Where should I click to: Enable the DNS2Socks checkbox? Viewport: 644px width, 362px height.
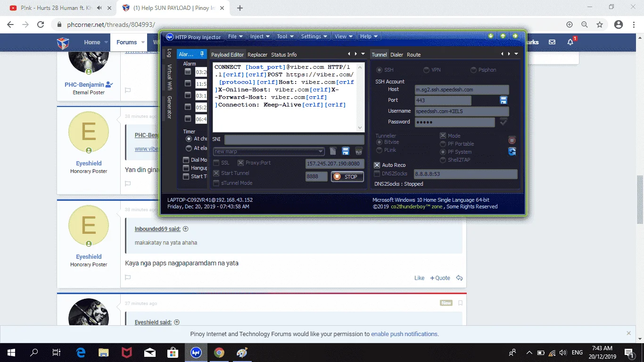[377, 173]
